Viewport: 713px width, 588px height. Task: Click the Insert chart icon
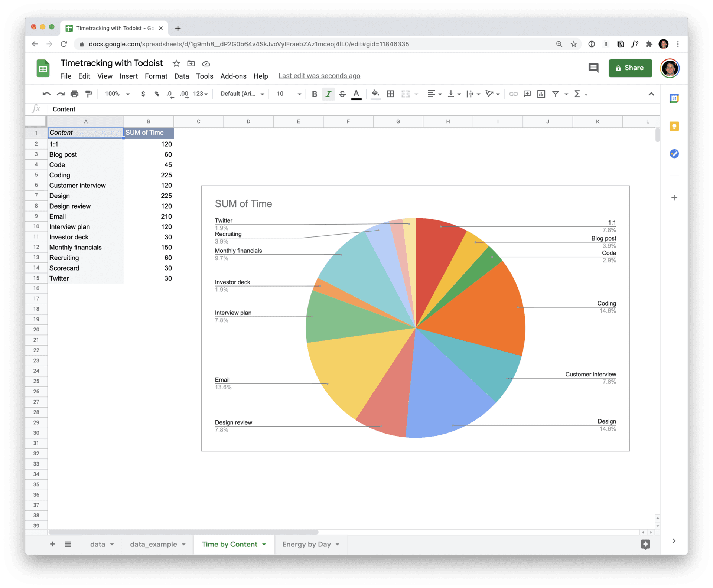point(541,94)
